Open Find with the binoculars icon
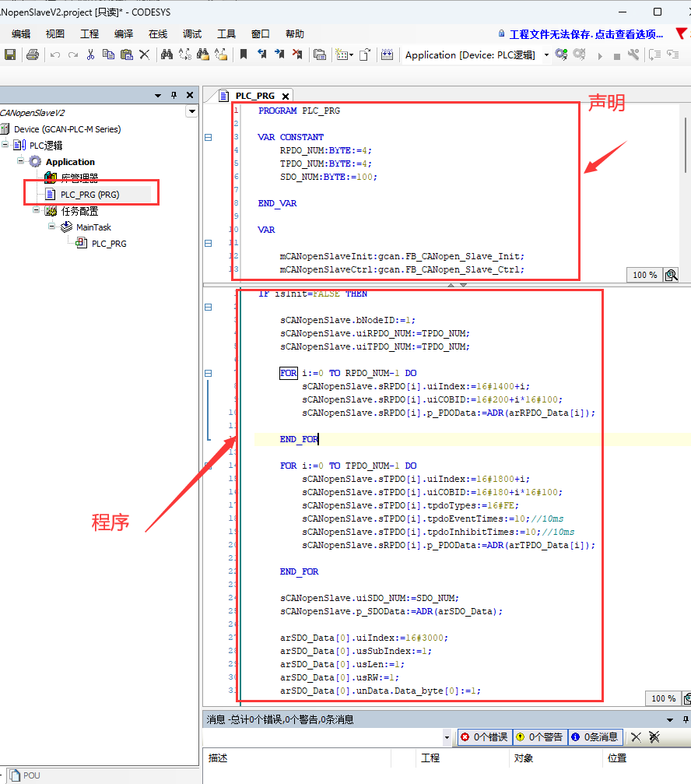691x784 pixels. (166, 54)
